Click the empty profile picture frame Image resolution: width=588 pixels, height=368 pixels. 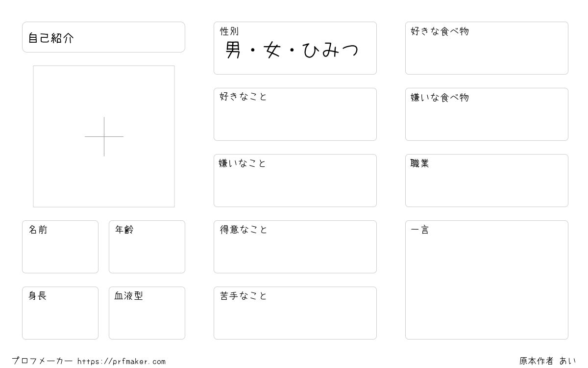click(104, 136)
